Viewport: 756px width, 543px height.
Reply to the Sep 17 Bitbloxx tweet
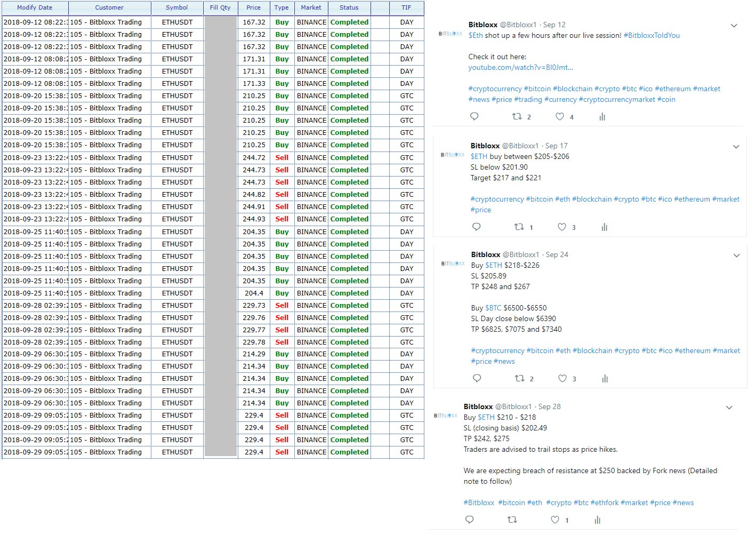pyautogui.click(x=476, y=227)
